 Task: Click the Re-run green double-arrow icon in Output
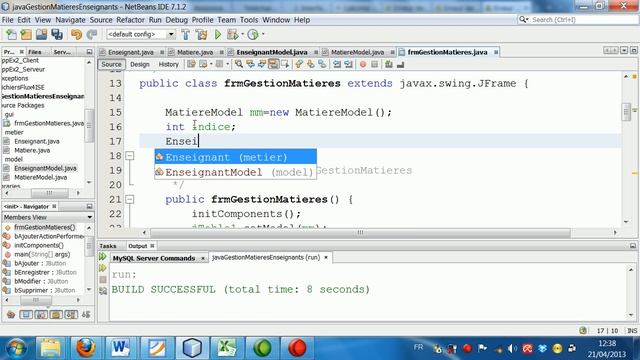click(103, 257)
